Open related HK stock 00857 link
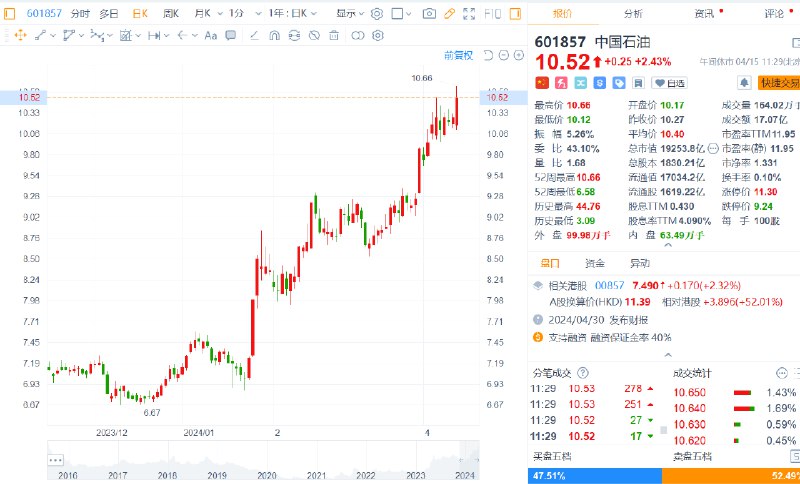This screenshot has width=800, height=484. tap(610, 285)
